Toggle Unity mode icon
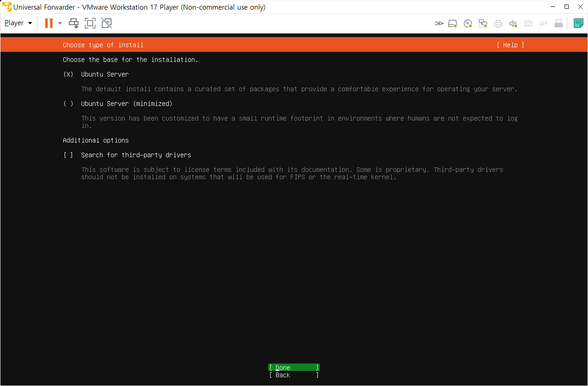 tap(106, 23)
